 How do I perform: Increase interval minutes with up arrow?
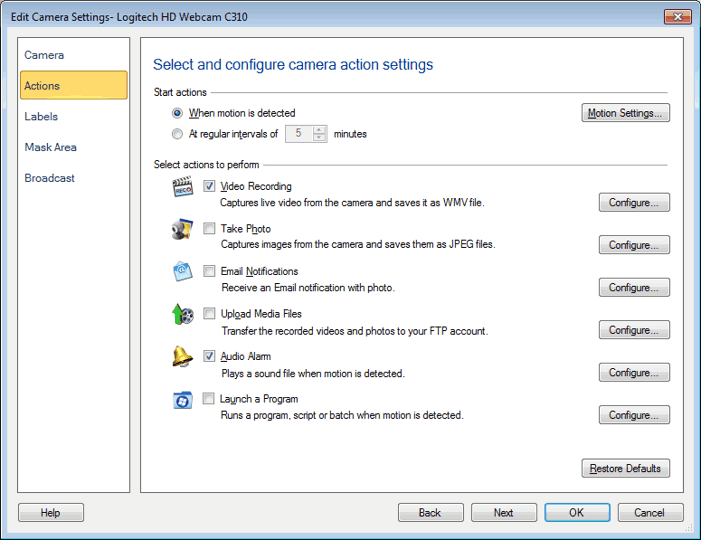319,130
